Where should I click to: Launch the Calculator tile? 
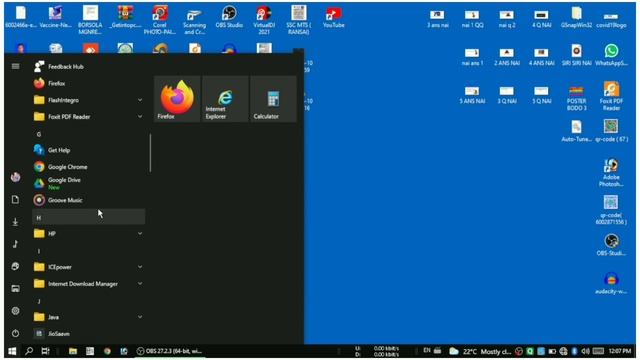point(273,99)
